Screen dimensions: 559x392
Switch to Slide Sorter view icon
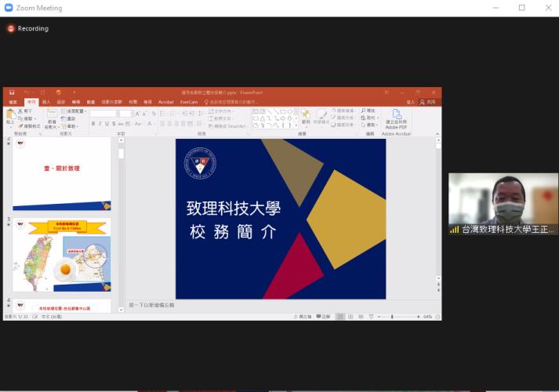click(350, 317)
